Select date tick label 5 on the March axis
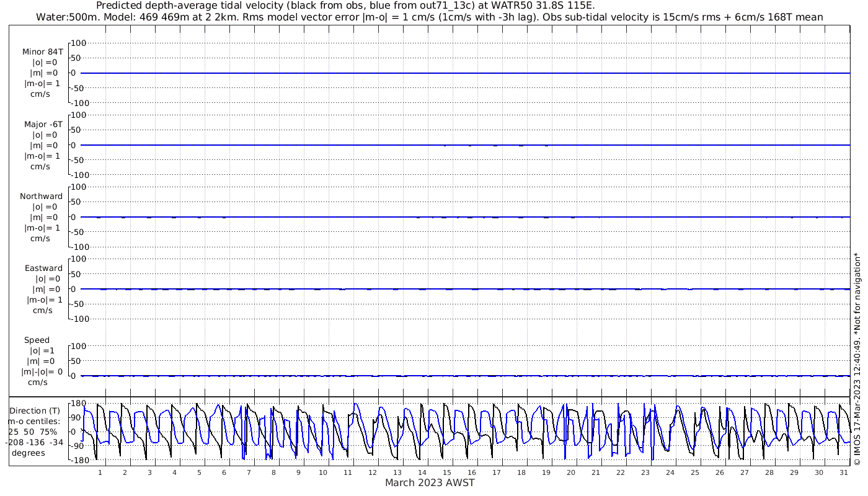868x496 pixels. pyautogui.click(x=199, y=472)
